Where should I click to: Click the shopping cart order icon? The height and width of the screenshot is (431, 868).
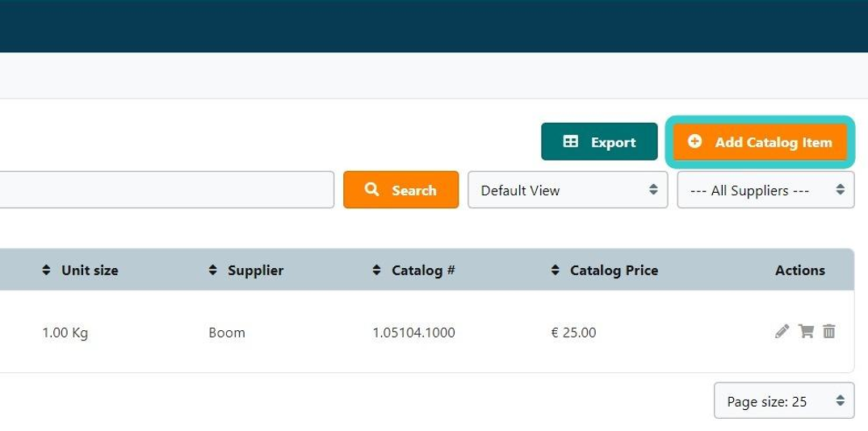pyautogui.click(x=806, y=331)
